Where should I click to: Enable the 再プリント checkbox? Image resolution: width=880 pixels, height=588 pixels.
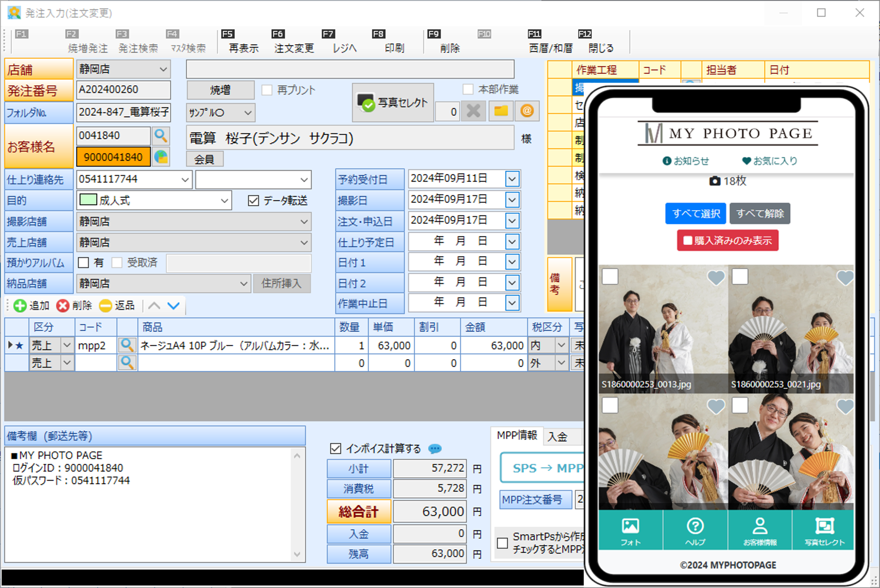pos(267,90)
